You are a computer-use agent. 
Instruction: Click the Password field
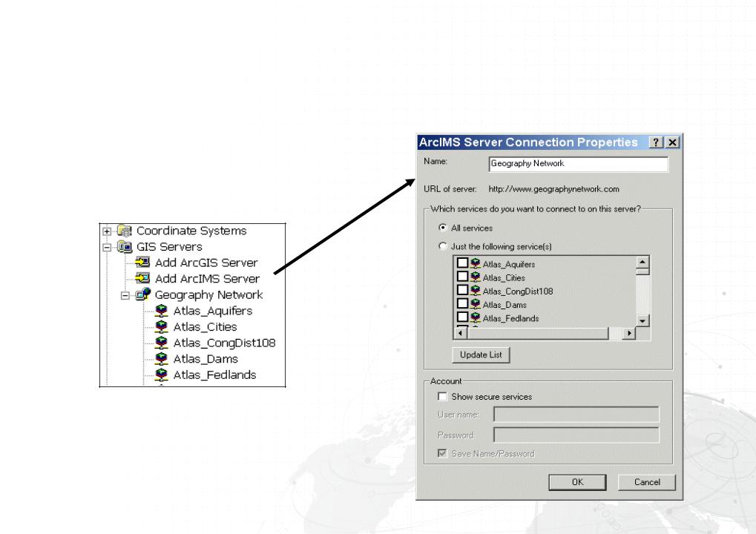coord(576,435)
